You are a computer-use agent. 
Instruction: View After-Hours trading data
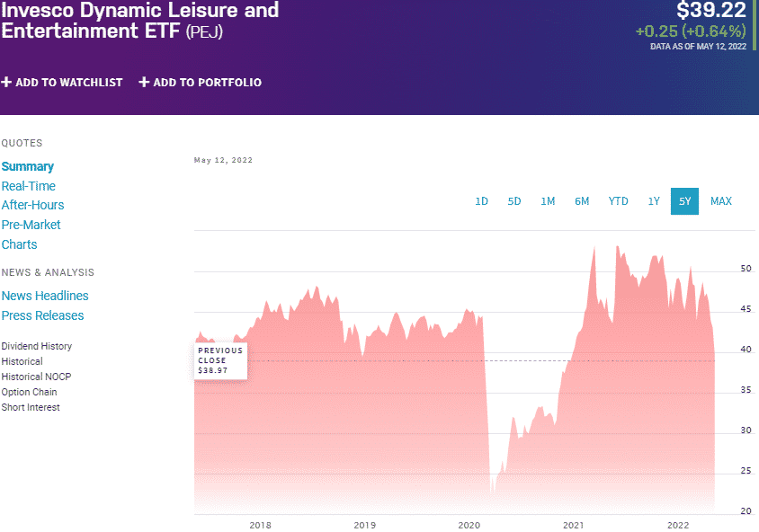[32, 205]
